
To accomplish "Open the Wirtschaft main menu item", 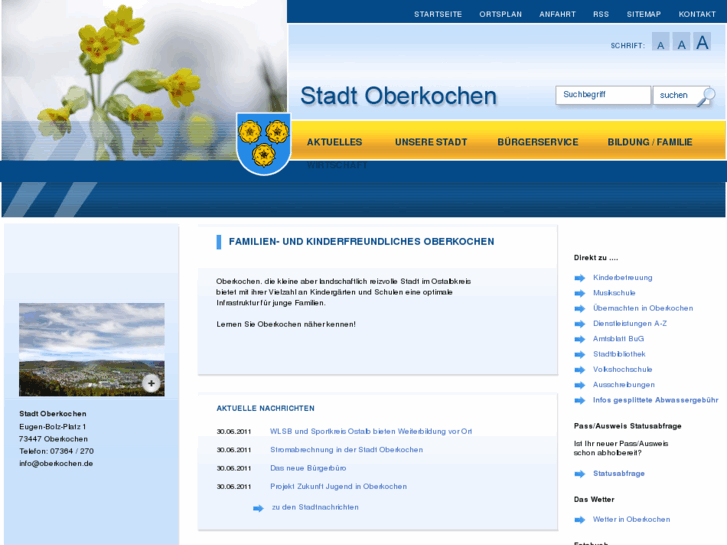I will pyautogui.click(x=337, y=165).
